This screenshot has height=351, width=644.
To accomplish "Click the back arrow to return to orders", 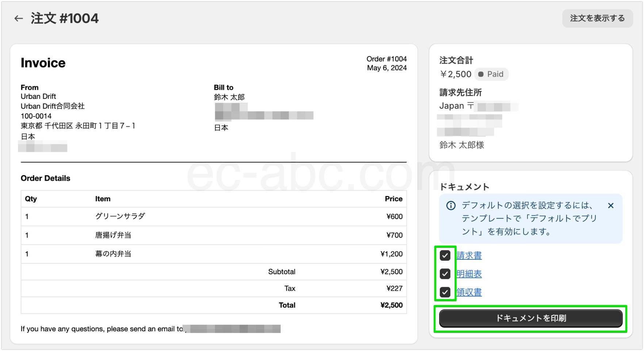I will (19, 18).
